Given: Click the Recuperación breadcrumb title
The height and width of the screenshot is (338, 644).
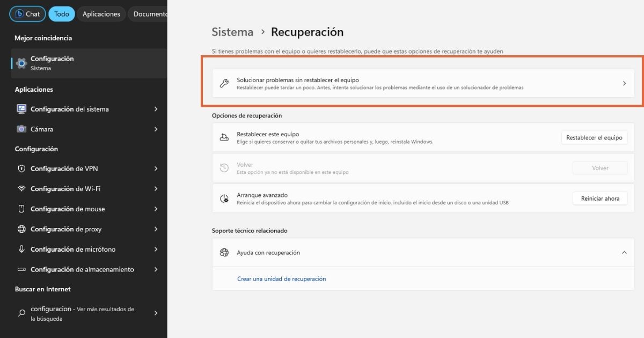Looking at the screenshot, I should (x=307, y=32).
